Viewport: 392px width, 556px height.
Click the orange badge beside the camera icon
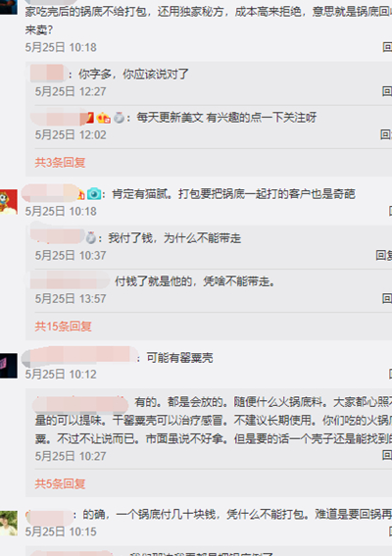point(81,194)
